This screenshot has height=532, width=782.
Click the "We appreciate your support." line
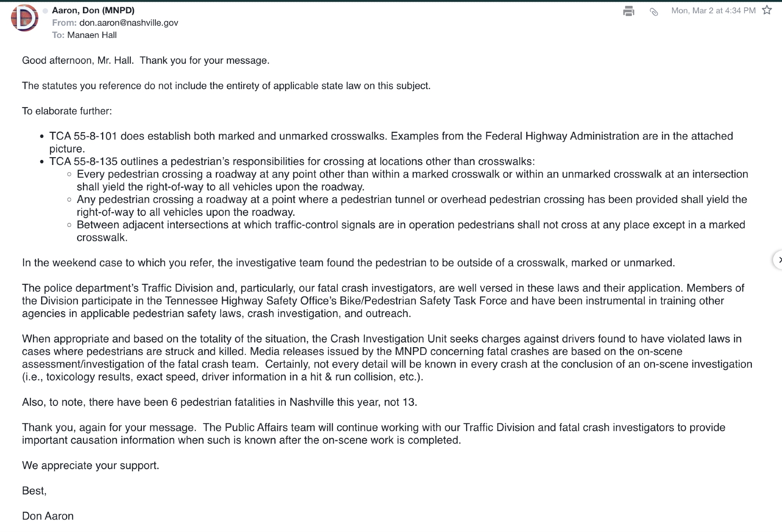tap(90, 466)
